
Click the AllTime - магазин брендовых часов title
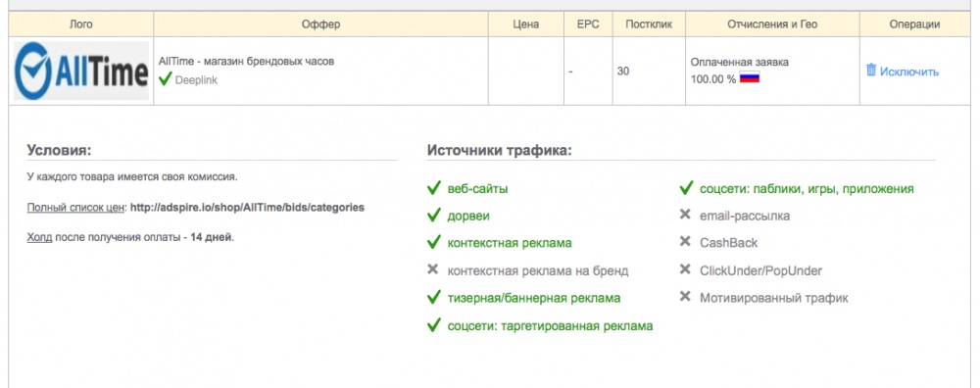click(246, 61)
